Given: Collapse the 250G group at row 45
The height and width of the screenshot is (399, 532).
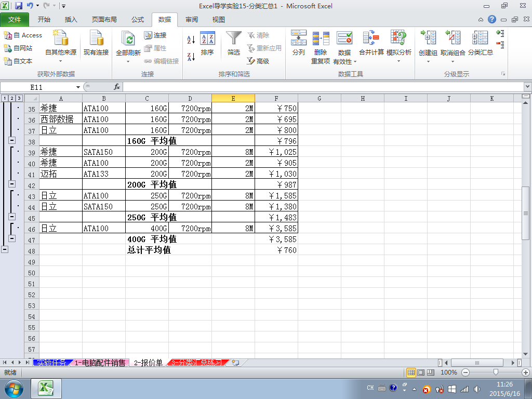Looking at the screenshot, I should click(x=12, y=217).
